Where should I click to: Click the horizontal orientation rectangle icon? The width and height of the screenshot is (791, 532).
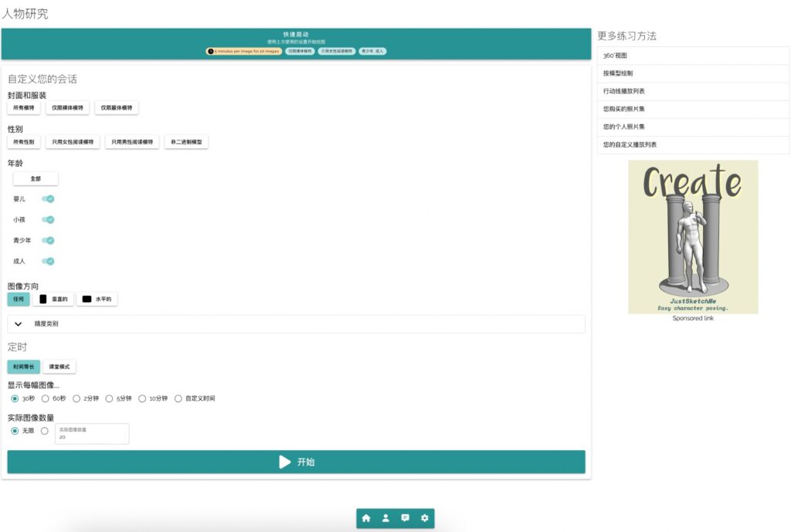tap(87, 299)
